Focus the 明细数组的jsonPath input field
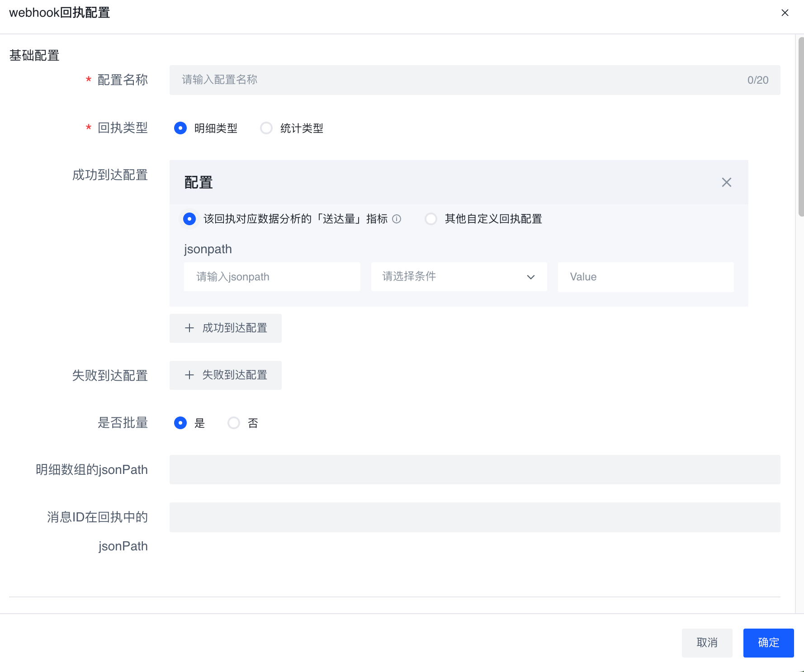Viewport: 804px width, 672px height. (x=475, y=470)
